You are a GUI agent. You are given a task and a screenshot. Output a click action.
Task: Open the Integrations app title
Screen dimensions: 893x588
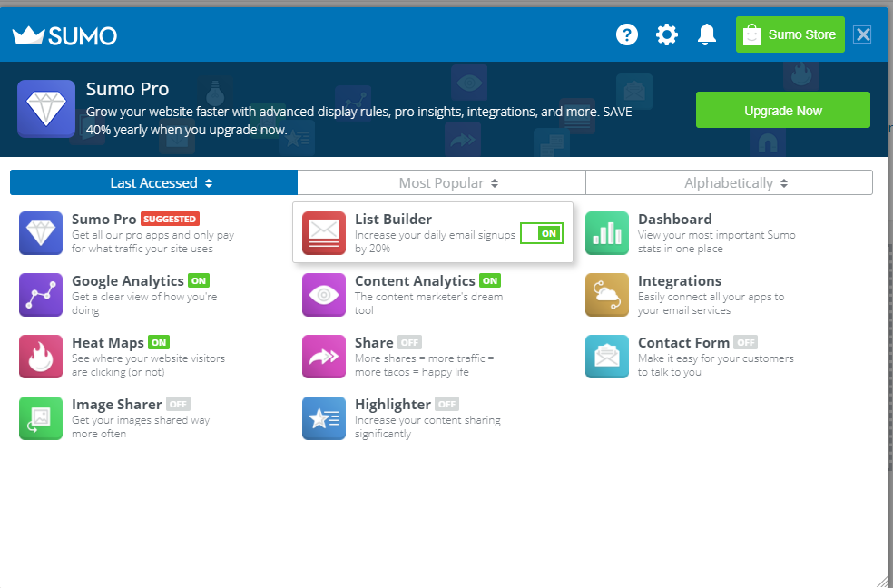pos(680,280)
